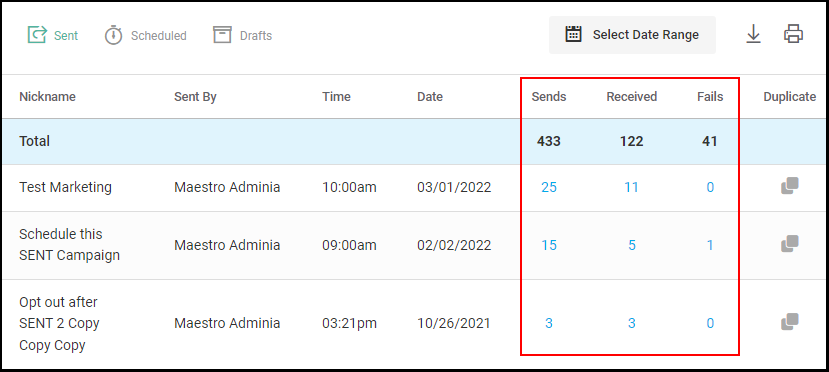The height and width of the screenshot is (372, 829).
Task: Duplicate the Schedule this SENT Campaign row
Action: click(789, 244)
